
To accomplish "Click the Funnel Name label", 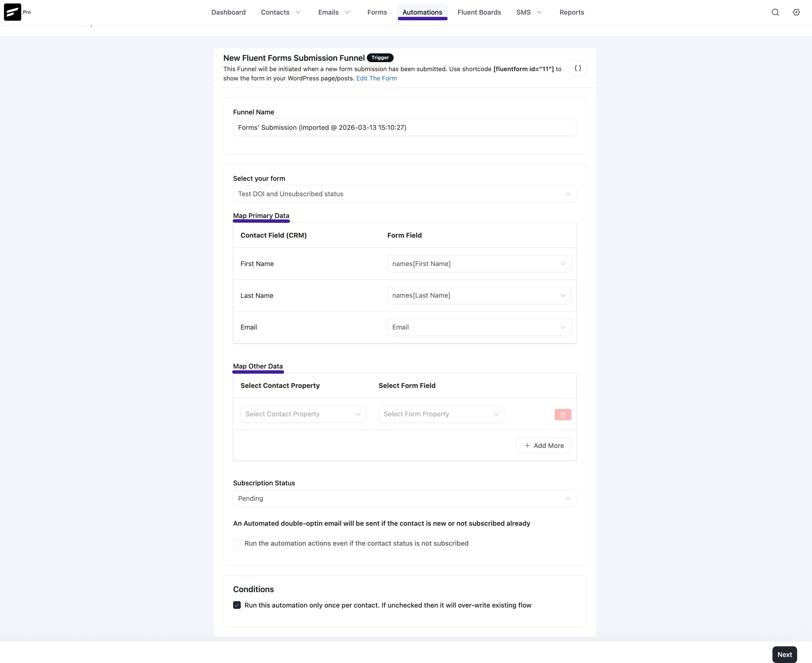I will [254, 112].
